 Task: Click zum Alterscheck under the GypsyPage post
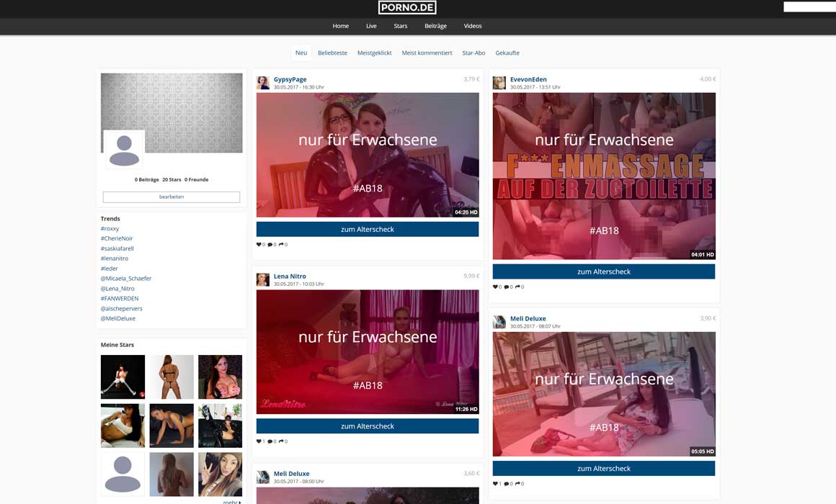(x=368, y=229)
